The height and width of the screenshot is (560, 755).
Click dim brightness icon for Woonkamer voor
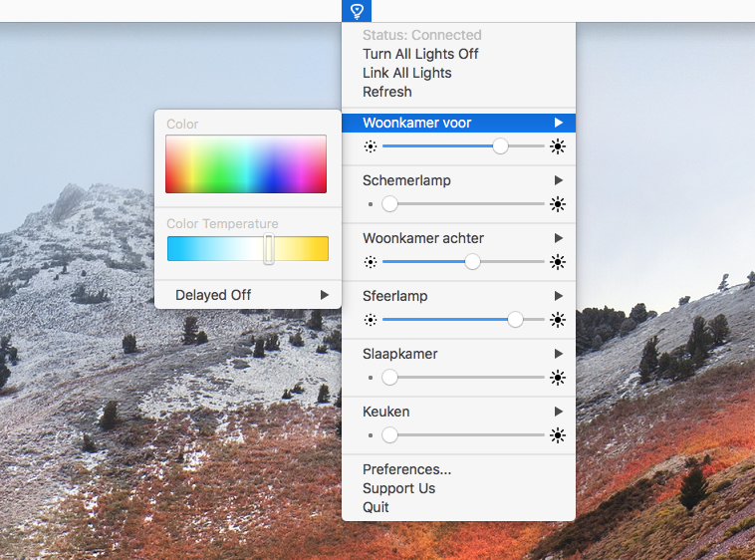point(371,146)
